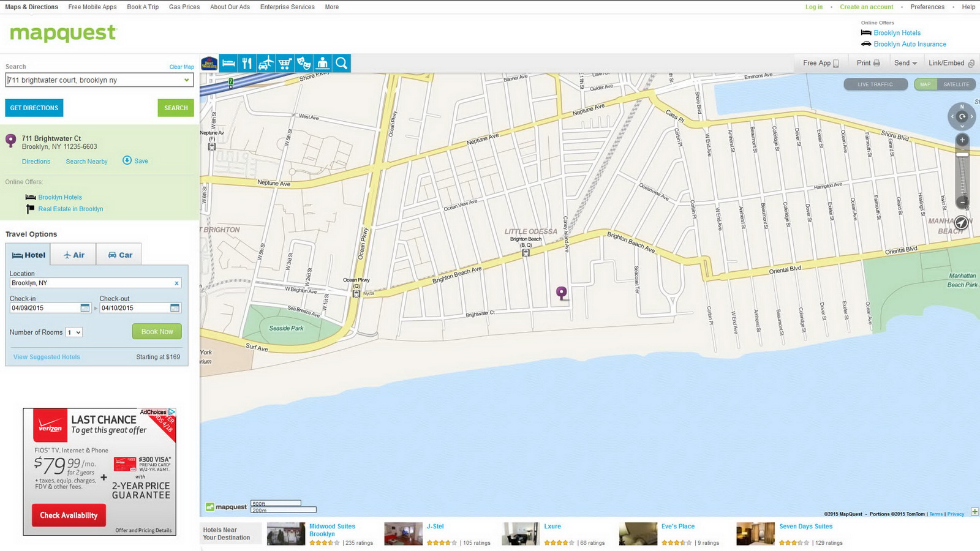Open the Midwood Suites Brooklyn thumbnail
980x551 pixels.
(x=286, y=534)
